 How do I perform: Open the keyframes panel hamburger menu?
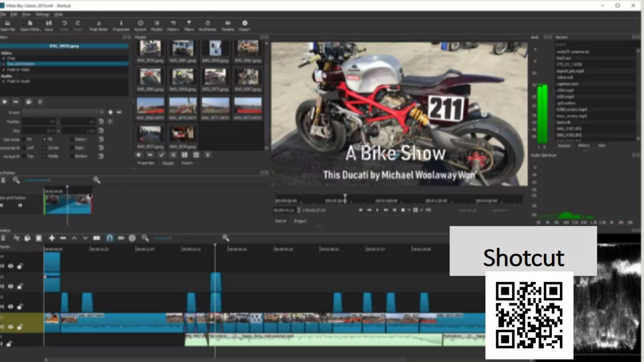coord(3,180)
